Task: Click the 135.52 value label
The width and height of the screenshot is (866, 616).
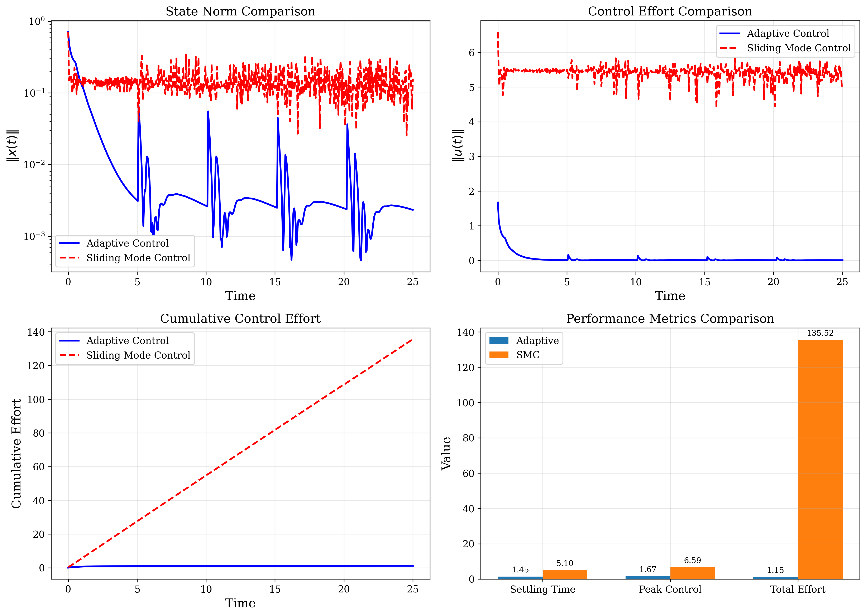Action: 820,333
